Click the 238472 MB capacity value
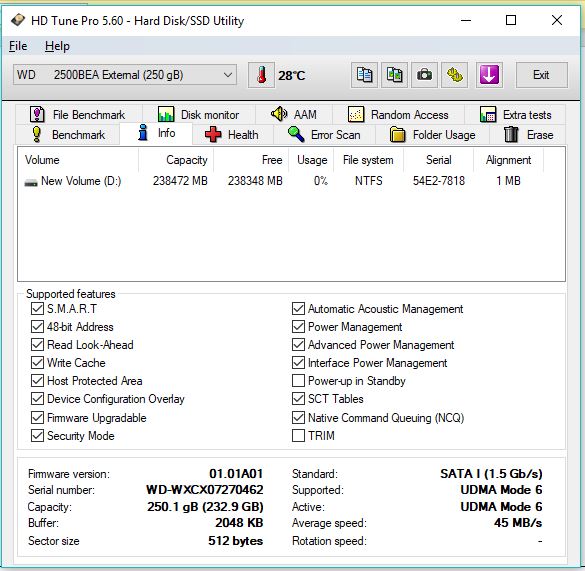Image resolution: width=585 pixels, height=571 pixels. tap(180, 181)
